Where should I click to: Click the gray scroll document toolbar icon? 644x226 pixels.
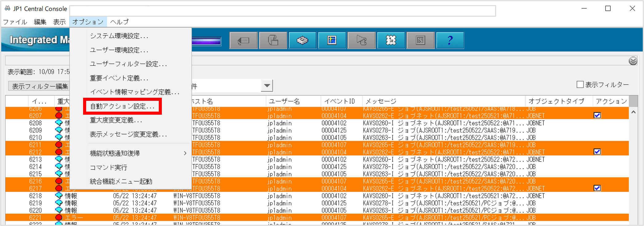273,40
